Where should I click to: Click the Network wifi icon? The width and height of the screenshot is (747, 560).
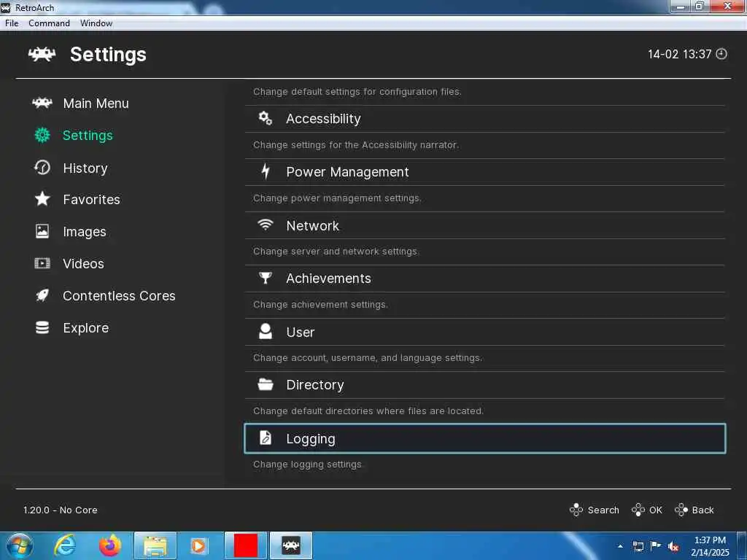point(266,225)
